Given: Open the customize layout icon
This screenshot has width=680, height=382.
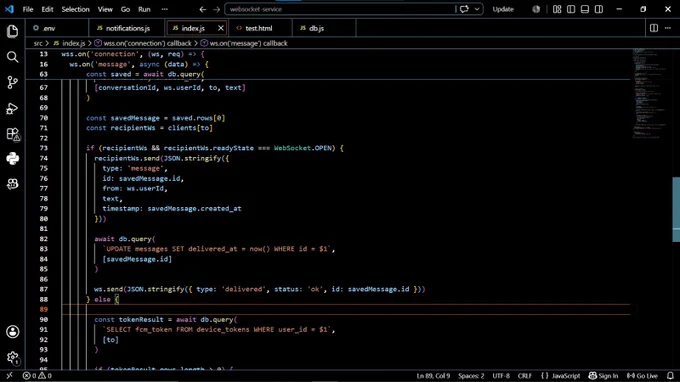Looking at the screenshot, I should 557,9.
